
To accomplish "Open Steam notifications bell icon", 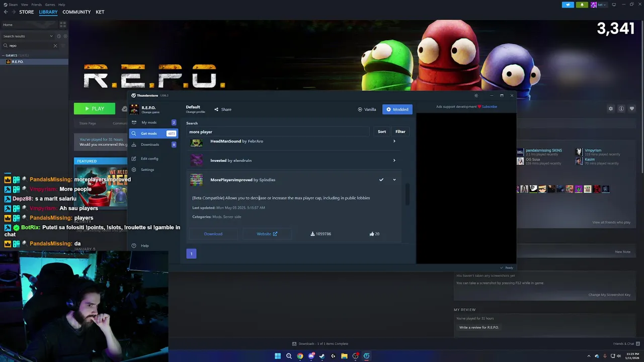I will pos(582,5).
